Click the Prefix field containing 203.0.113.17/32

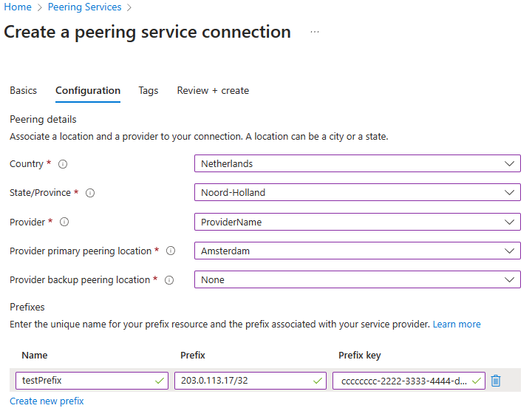pos(250,381)
